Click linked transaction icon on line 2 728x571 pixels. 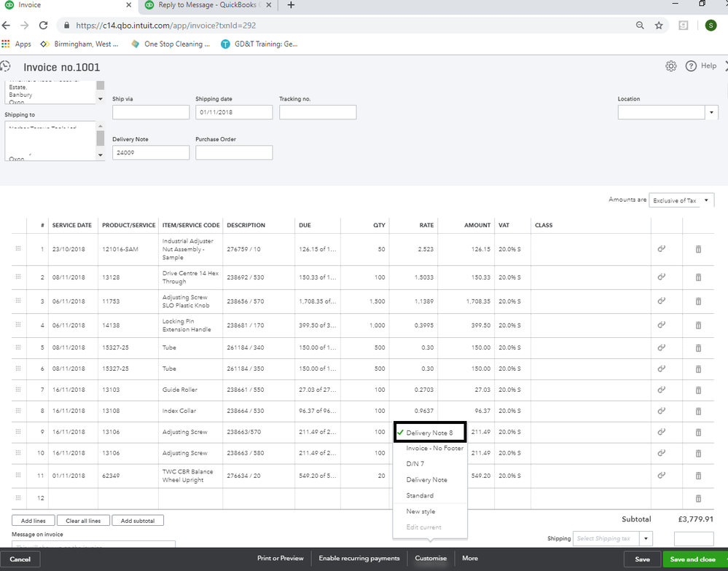click(662, 277)
